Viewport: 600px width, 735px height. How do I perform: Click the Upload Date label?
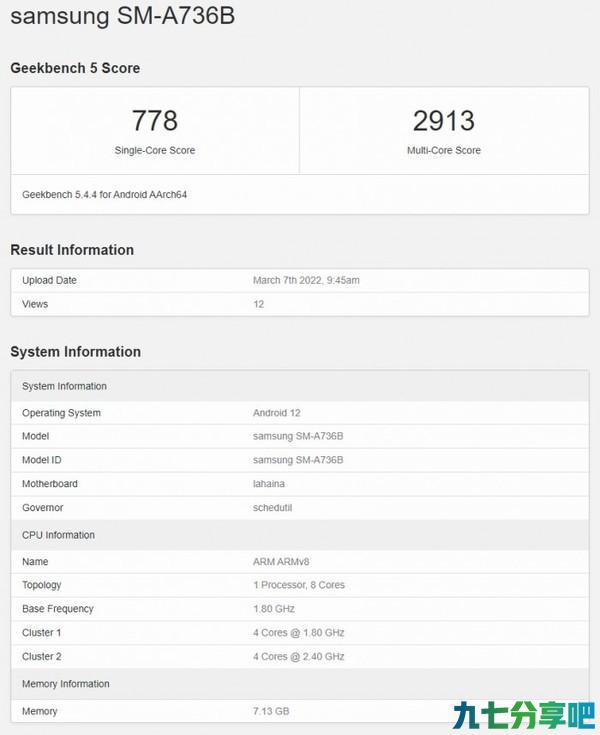[x=49, y=280]
